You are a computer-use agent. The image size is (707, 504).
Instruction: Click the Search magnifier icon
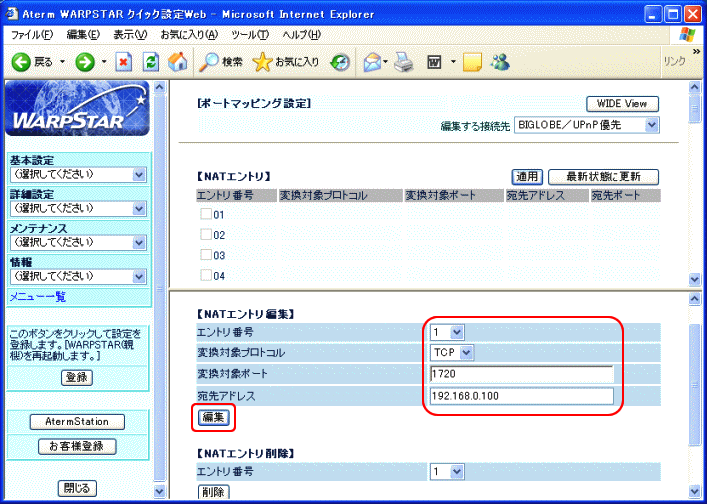[210, 62]
